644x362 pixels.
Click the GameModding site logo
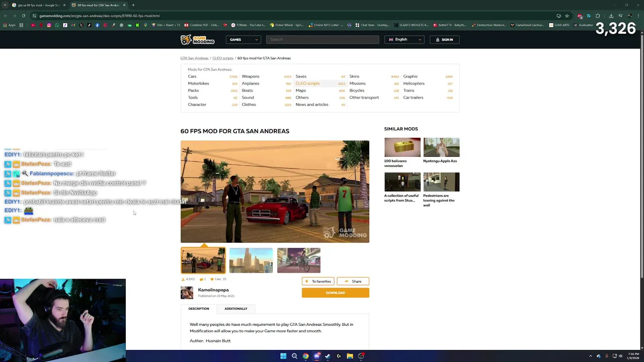(x=197, y=40)
